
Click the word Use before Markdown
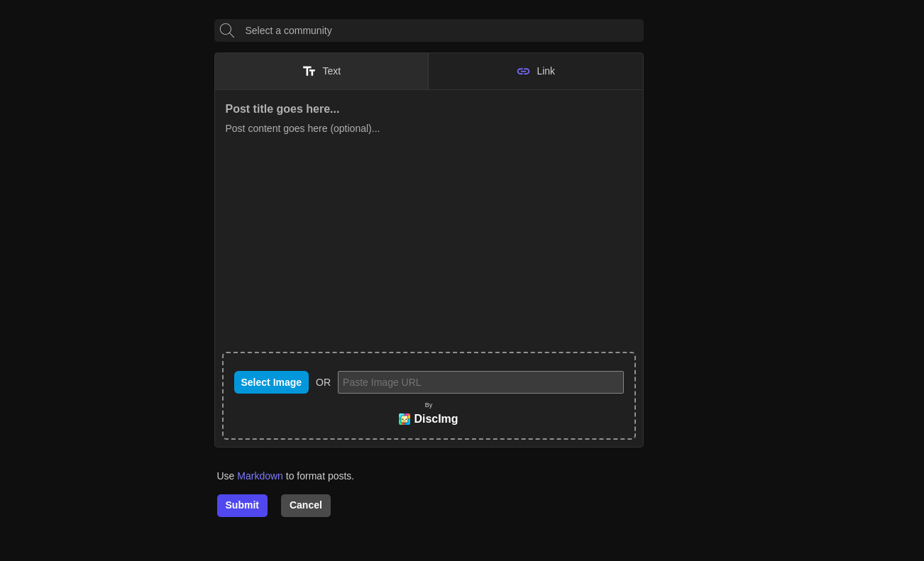point(226,476)
